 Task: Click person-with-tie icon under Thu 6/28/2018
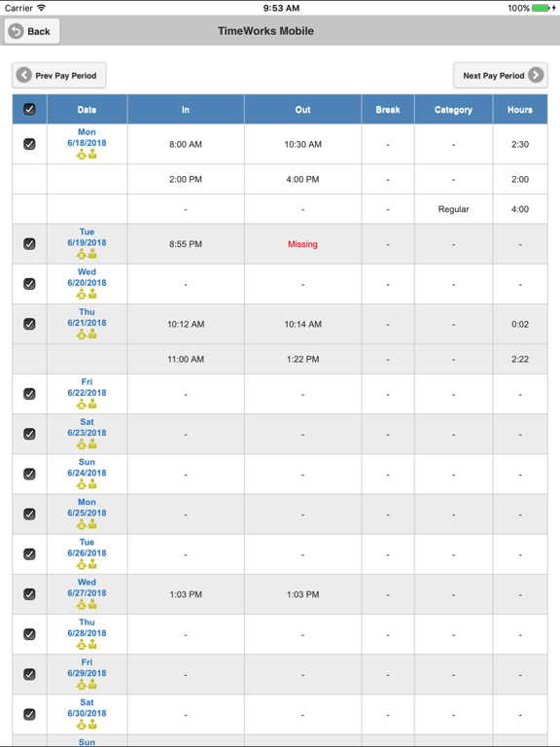click(x=92, y=644)
